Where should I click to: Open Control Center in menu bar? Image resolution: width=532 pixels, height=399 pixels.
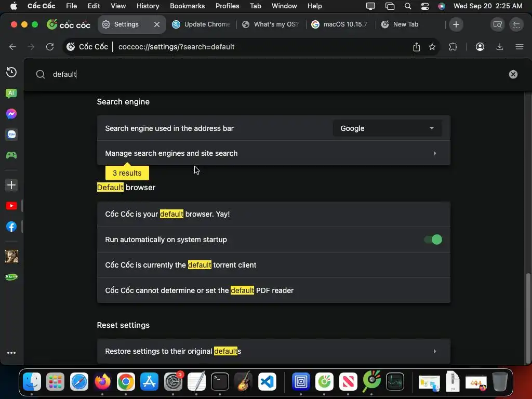click(x=425, y=6)
